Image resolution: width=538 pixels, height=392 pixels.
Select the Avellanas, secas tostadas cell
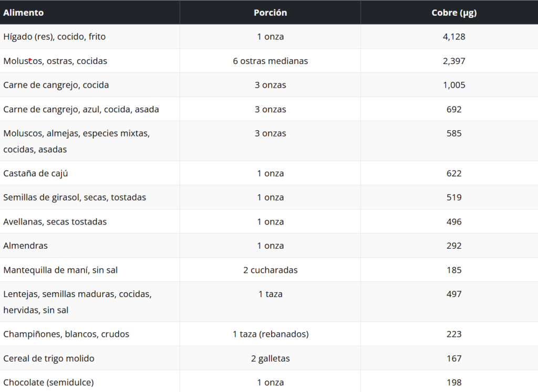pos(90,221)
